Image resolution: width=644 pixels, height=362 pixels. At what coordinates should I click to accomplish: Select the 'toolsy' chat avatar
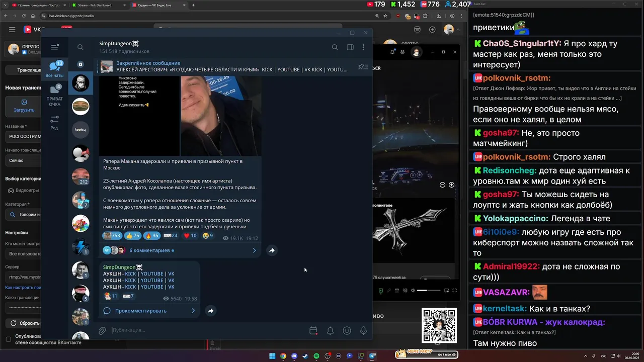(80, 130)
